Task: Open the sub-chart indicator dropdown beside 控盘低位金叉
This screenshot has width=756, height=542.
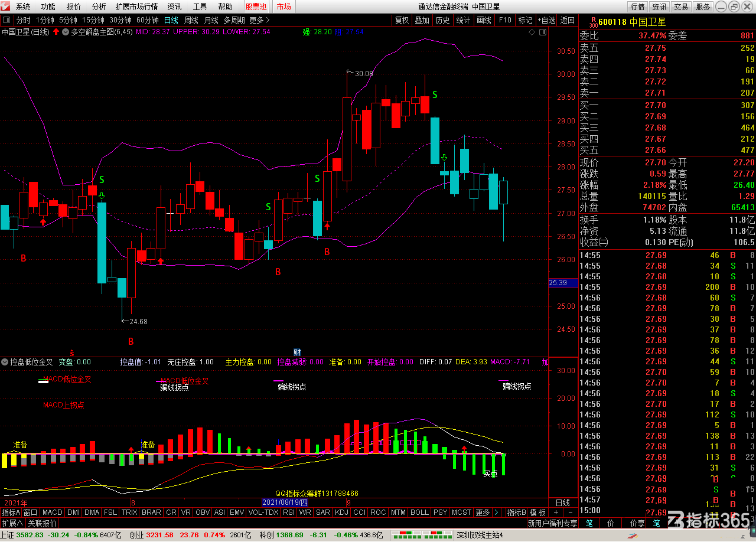Action: click(5, 361)
